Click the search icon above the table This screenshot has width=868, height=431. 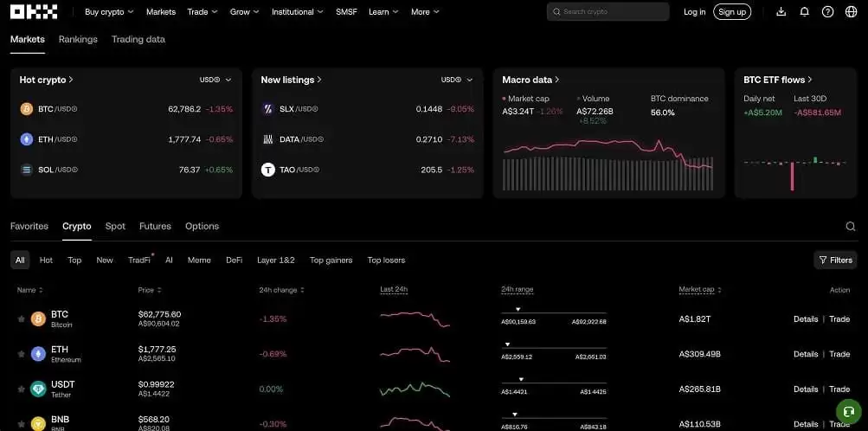tap(851, 226)
